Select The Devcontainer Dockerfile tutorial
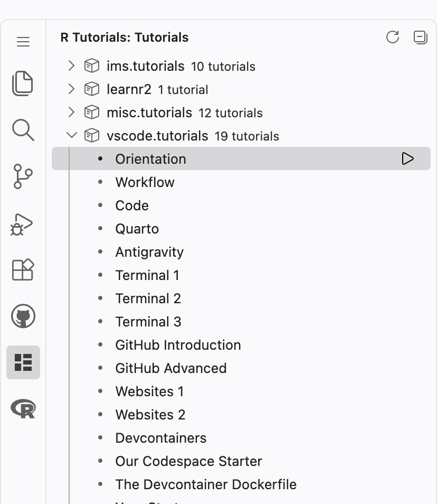This screenshot has width=437, height=504. [241, 484]
